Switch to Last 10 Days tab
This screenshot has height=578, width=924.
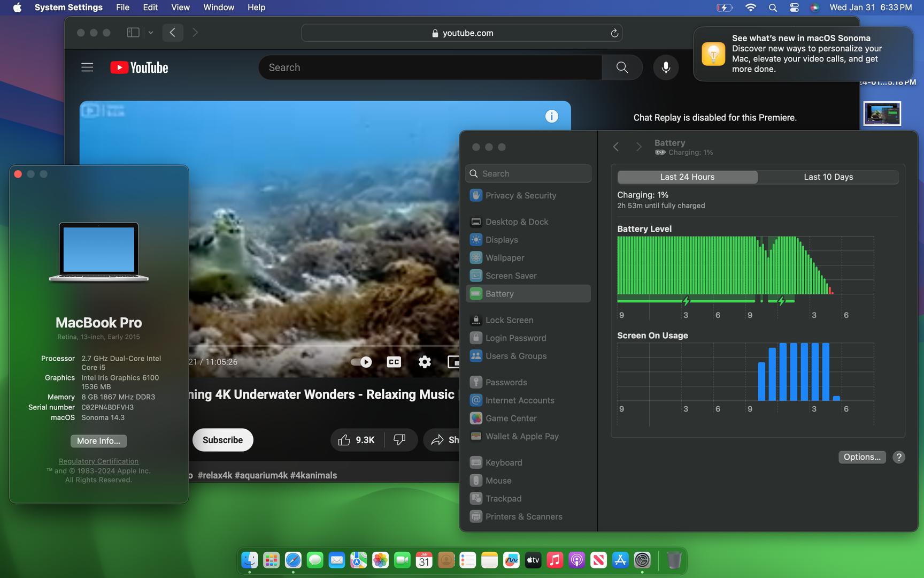coord(828,177)
